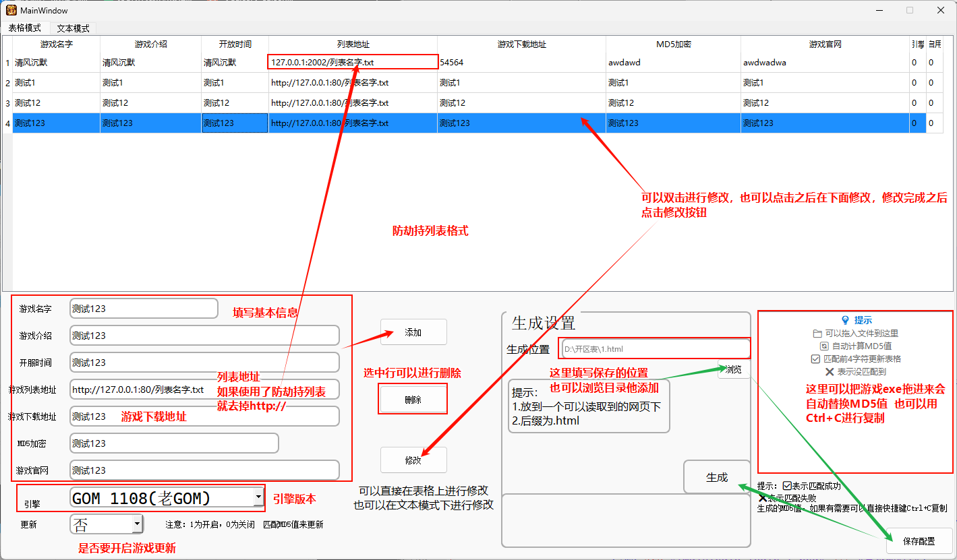Select 游戏介绍 cell in row 测试12
The height and width of the screenshot is (560, 957).
coord(151,103)
